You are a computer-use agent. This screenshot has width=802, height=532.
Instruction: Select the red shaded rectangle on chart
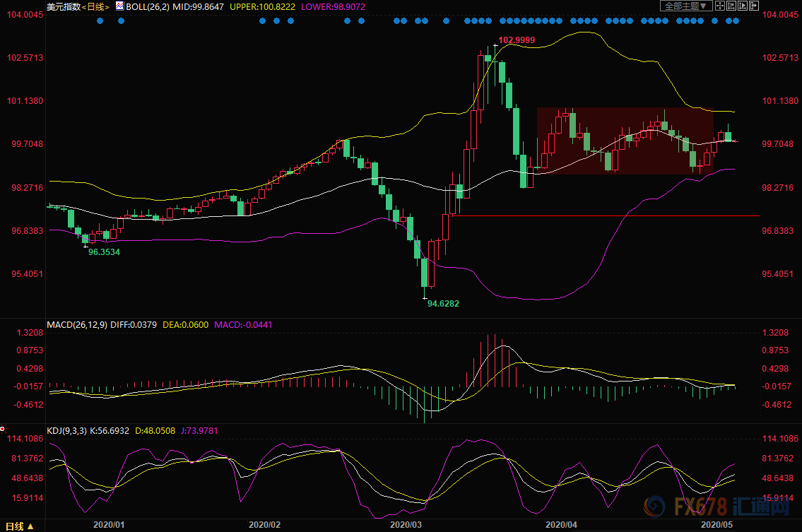pos(625,141)
